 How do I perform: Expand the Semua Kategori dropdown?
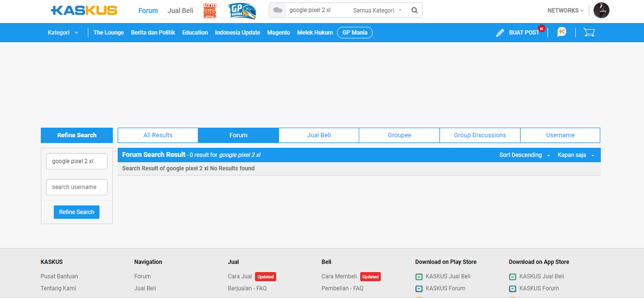point(377,11)
